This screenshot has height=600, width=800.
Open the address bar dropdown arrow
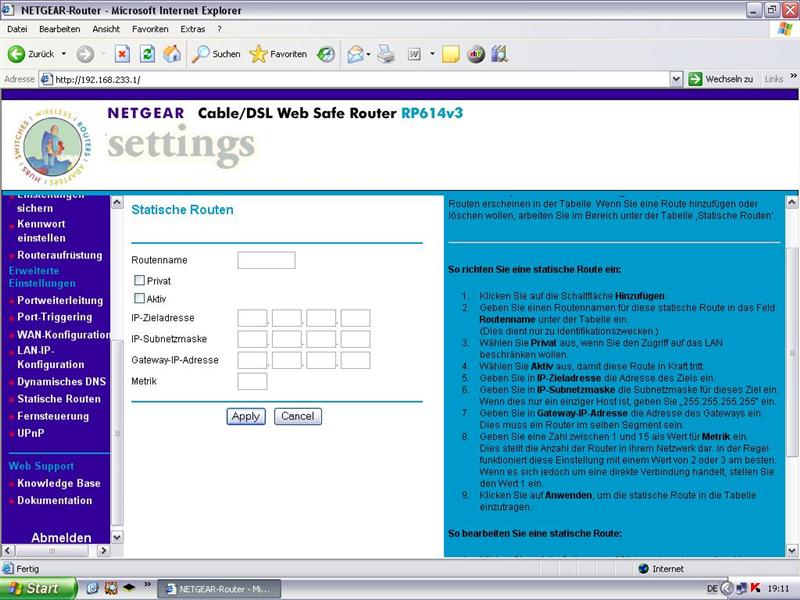click(x=676, y=79)
